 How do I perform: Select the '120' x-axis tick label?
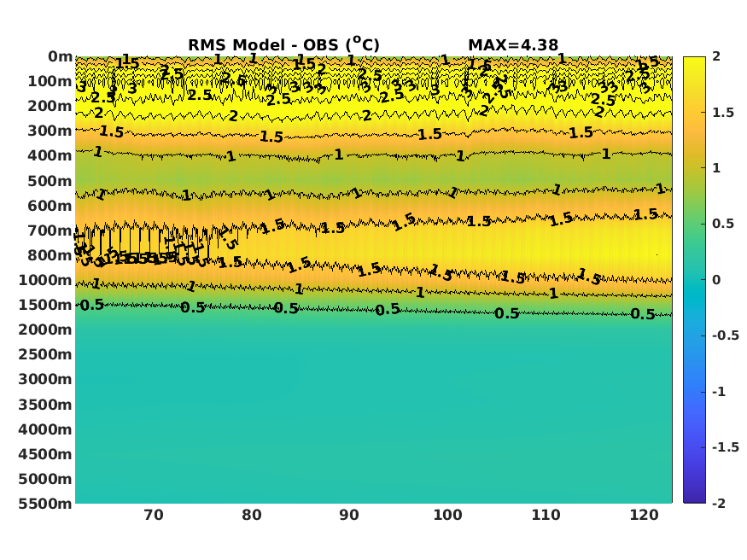pyautogui.click(x=644, y=516)
